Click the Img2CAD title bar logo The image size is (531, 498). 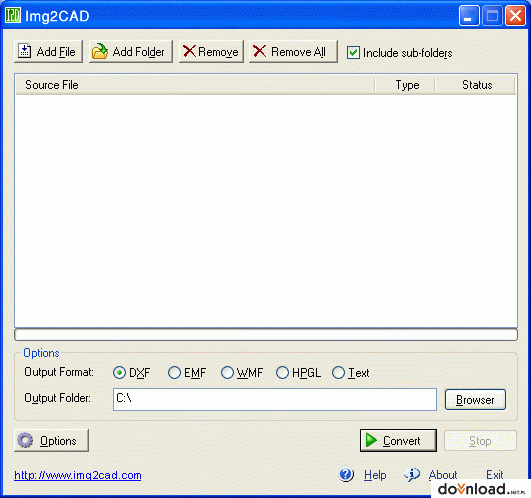click(x=13, y=15)
